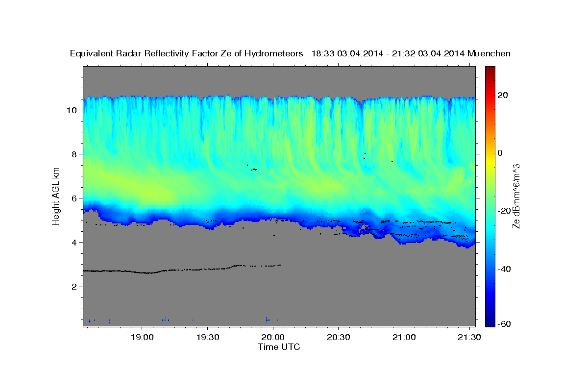Click the colorbar value -40
The image size is (588, 392).
coord(505,269)
